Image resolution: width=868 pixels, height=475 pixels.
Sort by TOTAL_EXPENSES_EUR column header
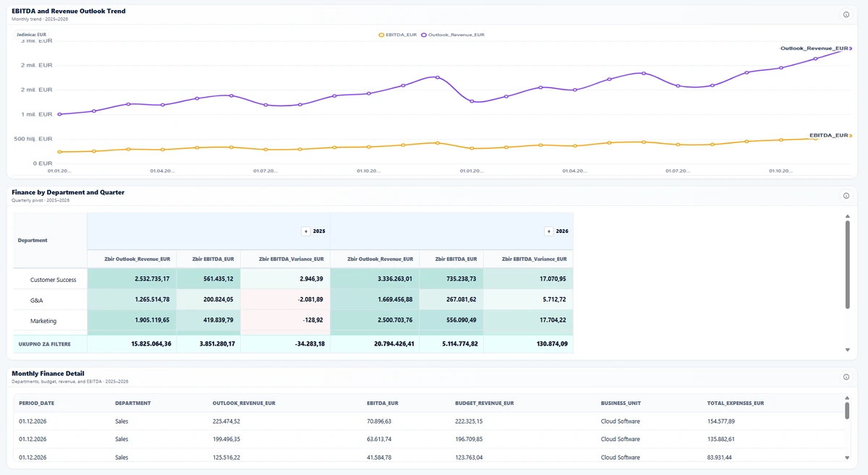736,403
